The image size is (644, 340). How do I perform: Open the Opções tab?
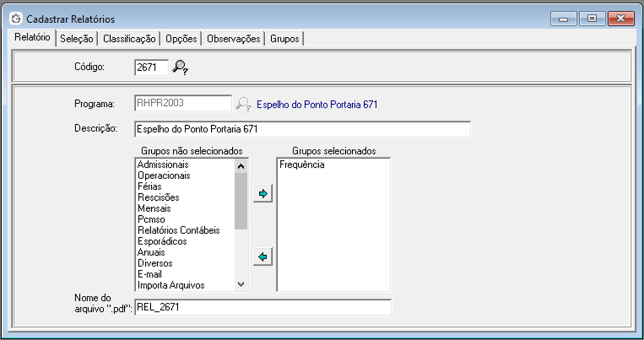pos(181,39)
